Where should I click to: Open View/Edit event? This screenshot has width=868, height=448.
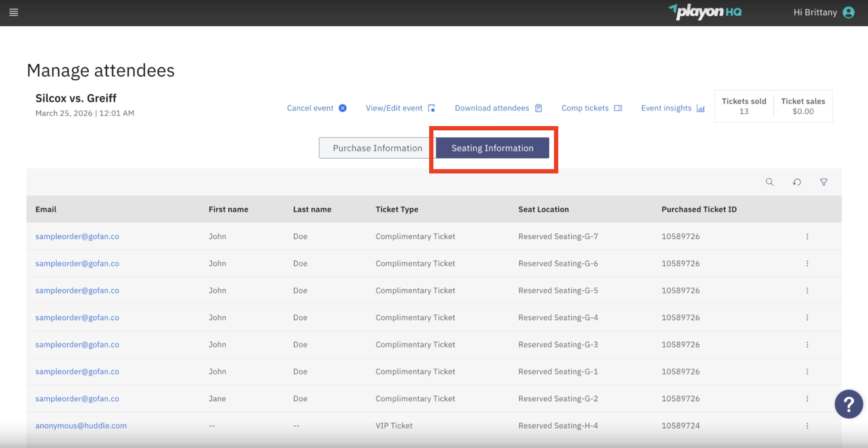(400, 108)
